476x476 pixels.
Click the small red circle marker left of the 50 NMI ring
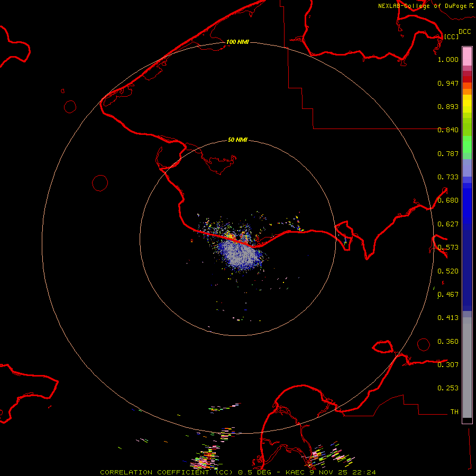[100, 183]
